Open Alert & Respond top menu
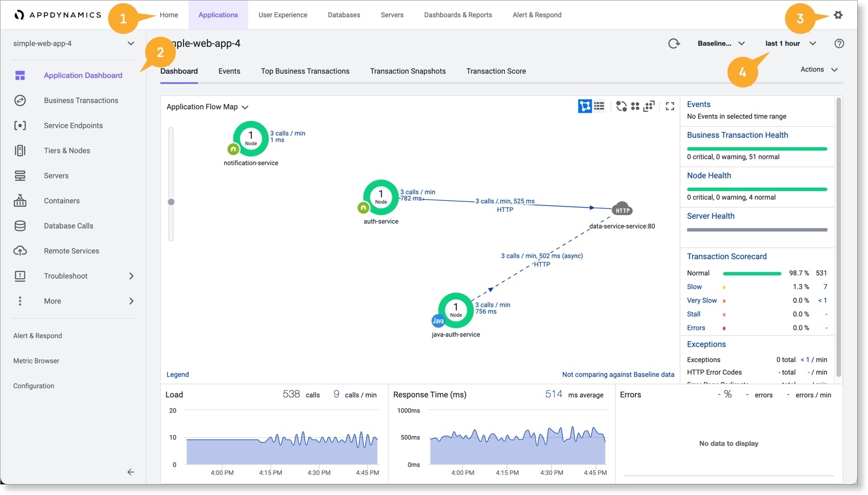This screenshot has height=495, width=868. pyautogui.click(x=537, y=15)
